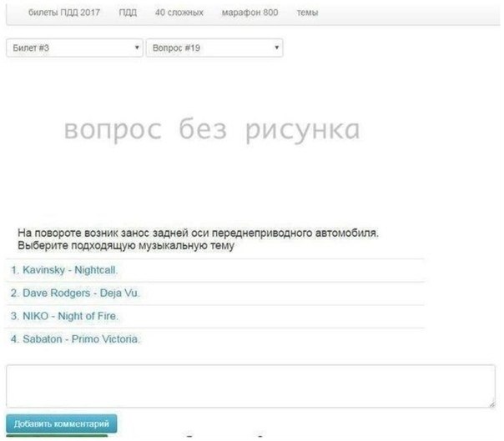Viewport: 504px width, 441px height.
Task: Open the 40 сложных section
Action: point(179,13)
